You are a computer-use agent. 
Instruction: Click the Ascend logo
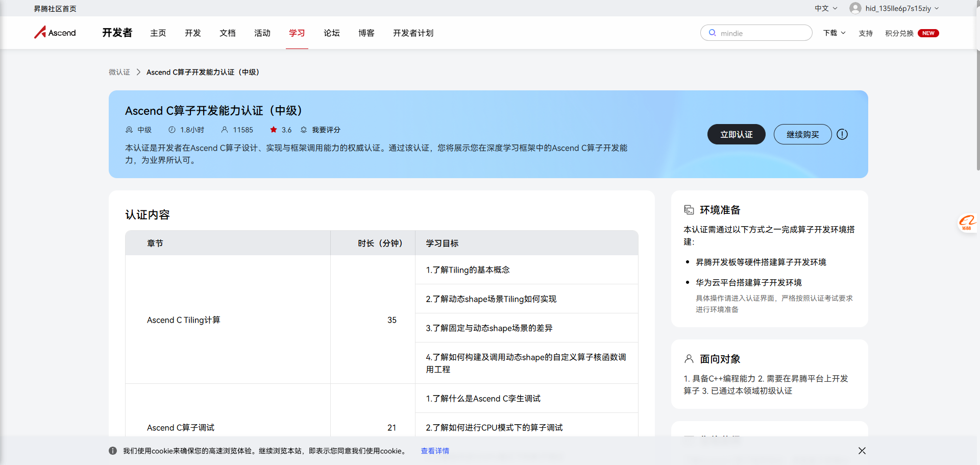click(x=55, y=33)
